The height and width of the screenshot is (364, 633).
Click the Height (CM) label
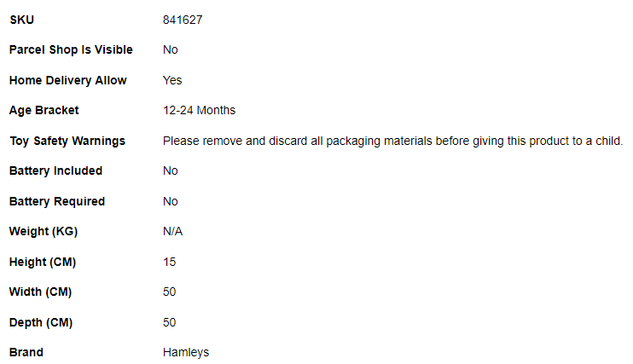43,262
